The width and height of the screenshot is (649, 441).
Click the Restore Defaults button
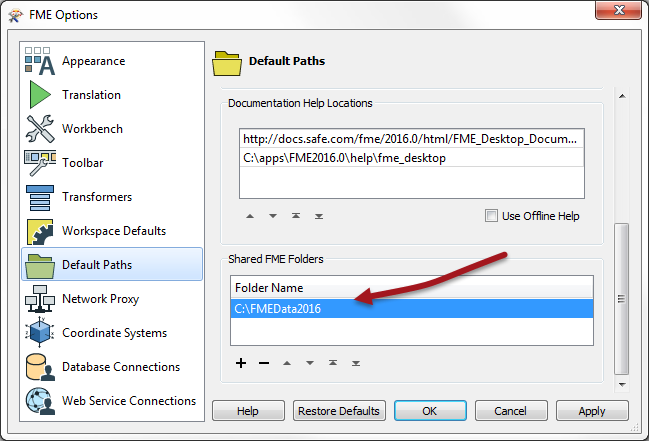click(x=339, y=411)
